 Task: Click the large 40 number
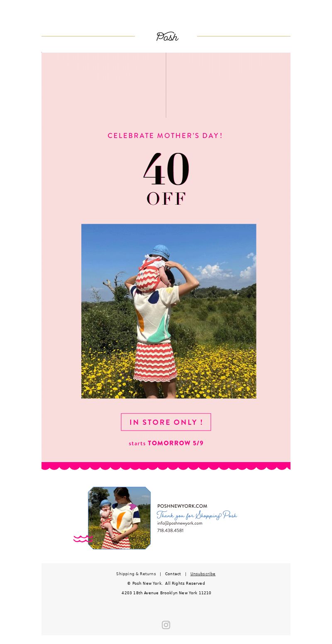pyautogui.click(x=166, y=169)
